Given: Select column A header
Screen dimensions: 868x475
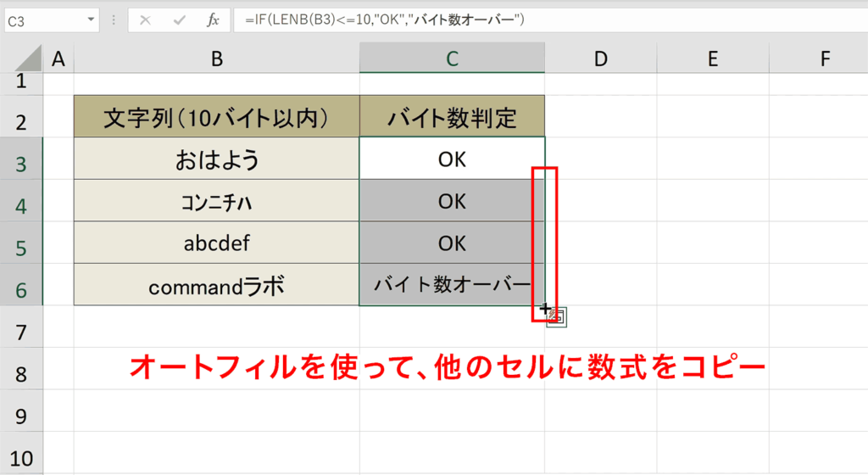Looking at the screenshot, I should 58,59.
